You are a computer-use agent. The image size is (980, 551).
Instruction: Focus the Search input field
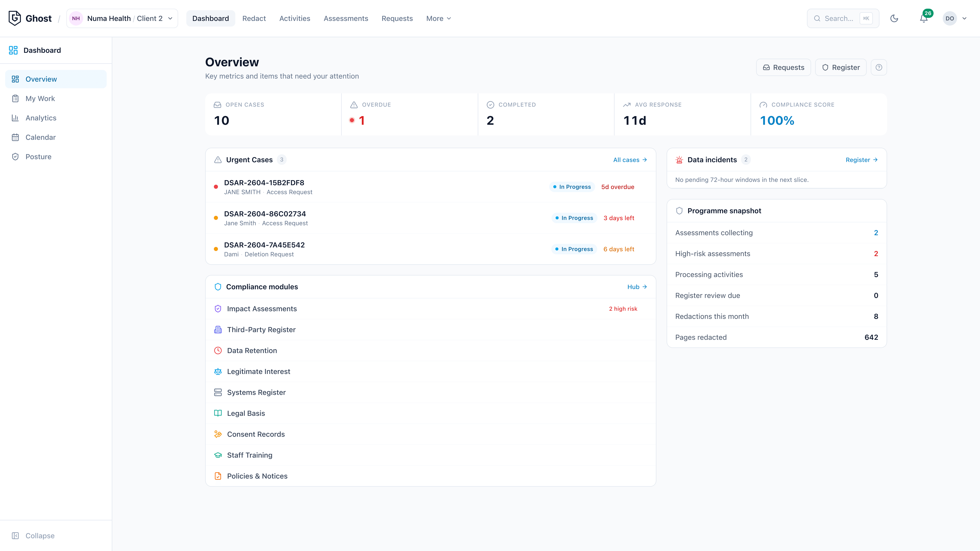pyautogui.click(x=843, y=18)
